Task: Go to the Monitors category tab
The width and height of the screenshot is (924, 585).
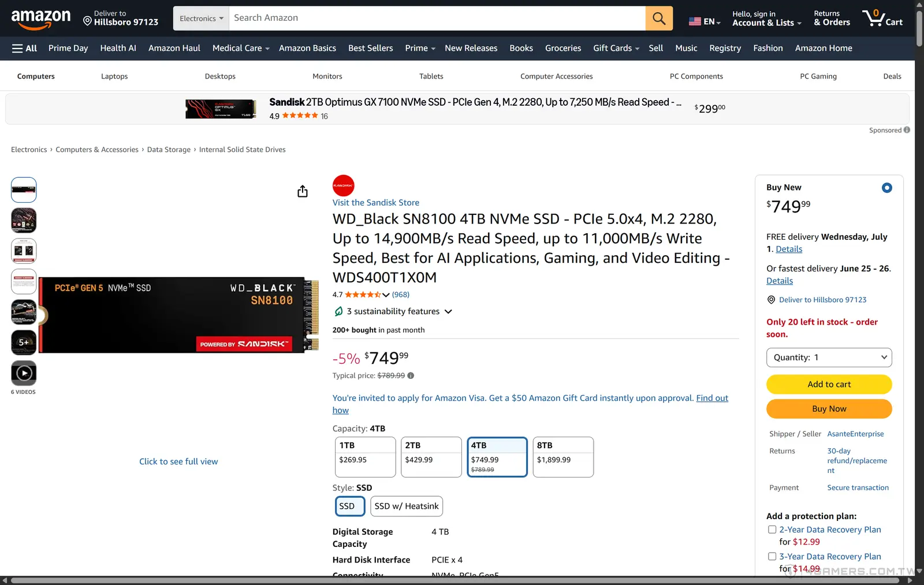Action: point(327,76)
